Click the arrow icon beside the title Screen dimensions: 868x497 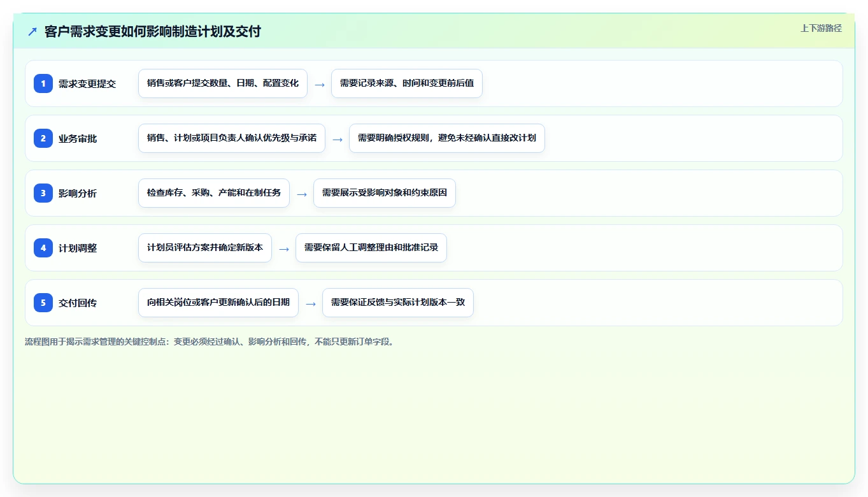[x=32, y=31]
